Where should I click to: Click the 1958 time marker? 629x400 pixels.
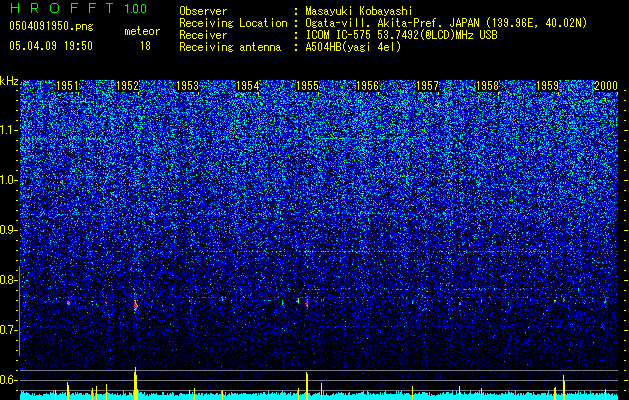(x=487, y=86)
